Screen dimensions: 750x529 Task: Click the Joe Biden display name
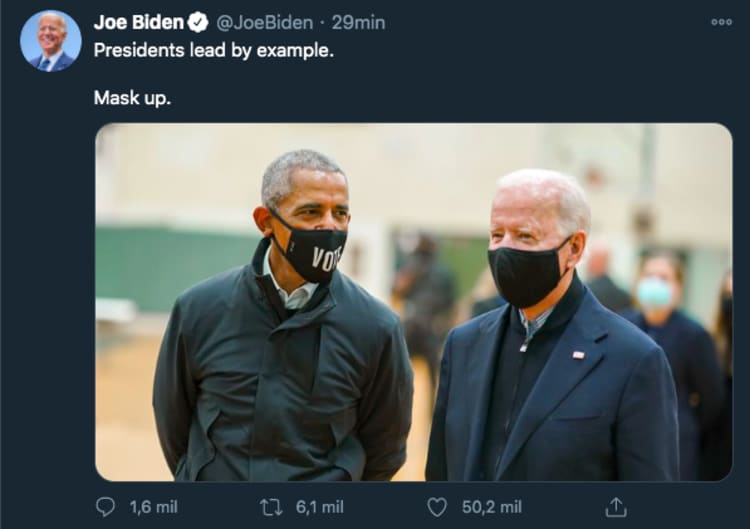click(138, 22)
